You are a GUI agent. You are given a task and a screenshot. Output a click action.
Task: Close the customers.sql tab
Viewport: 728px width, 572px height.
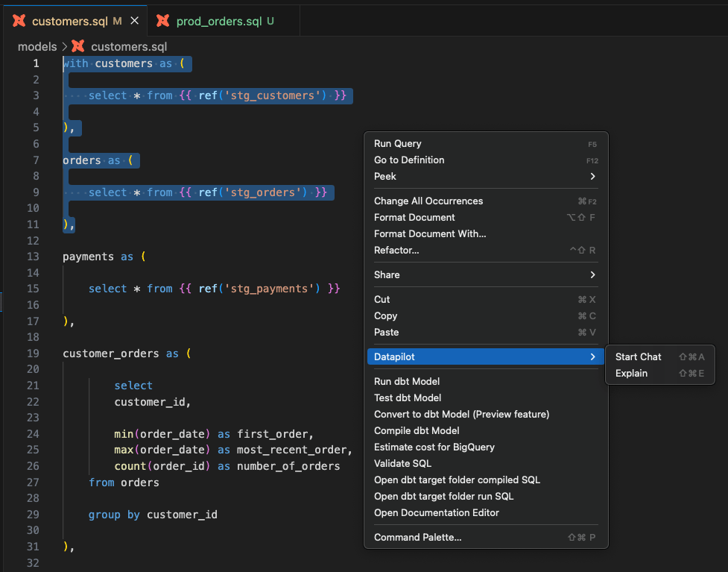134,21
